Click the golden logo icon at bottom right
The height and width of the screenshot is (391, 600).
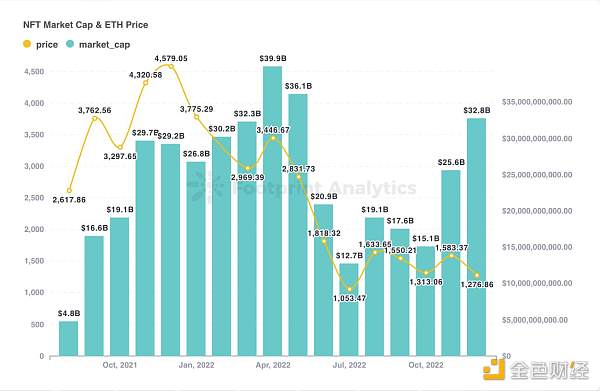[x=494, y=369]
